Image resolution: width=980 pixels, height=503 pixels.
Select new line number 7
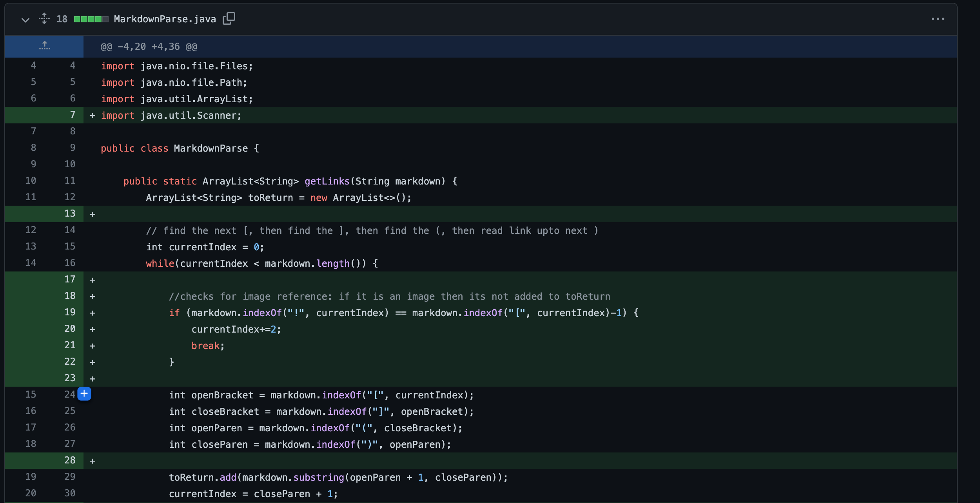coord(73,115)
